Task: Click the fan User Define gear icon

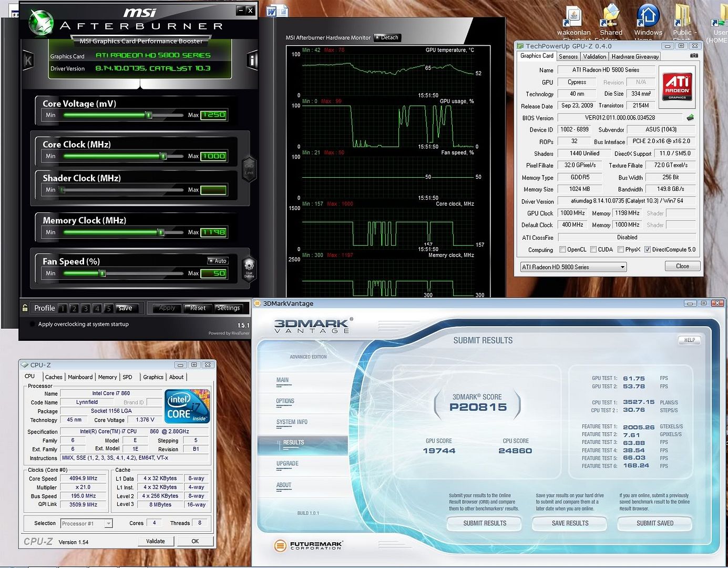Action: click(249, 268)
